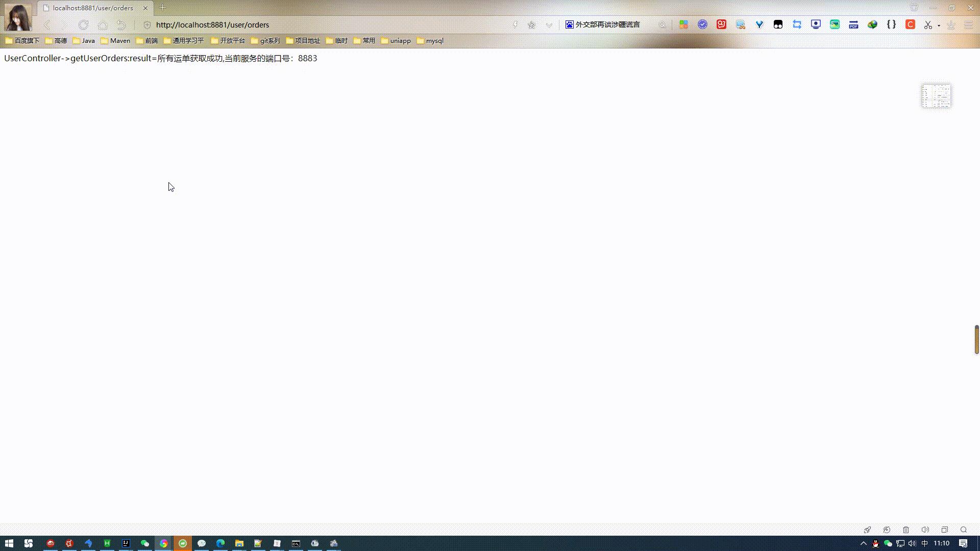Open the command prompt from the taskbar
The image size is (980, 551).
296,543
